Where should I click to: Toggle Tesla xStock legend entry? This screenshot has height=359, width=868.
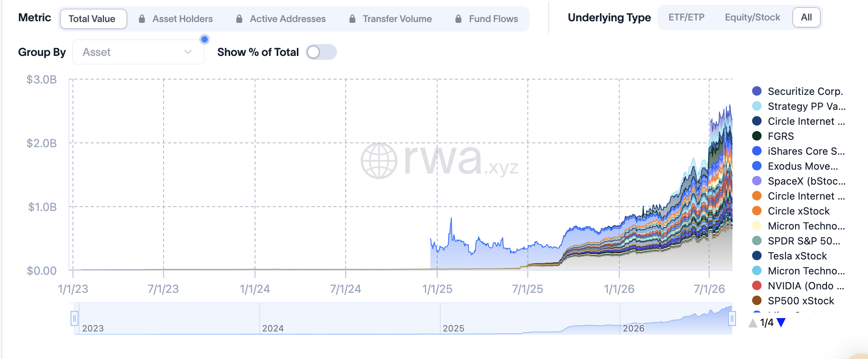(x=790, y=256)
